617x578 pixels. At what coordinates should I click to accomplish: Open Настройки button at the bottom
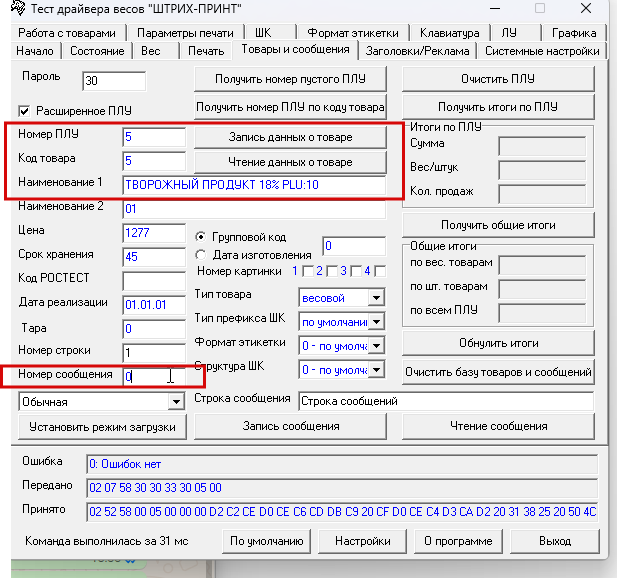(x=362, y=541)
